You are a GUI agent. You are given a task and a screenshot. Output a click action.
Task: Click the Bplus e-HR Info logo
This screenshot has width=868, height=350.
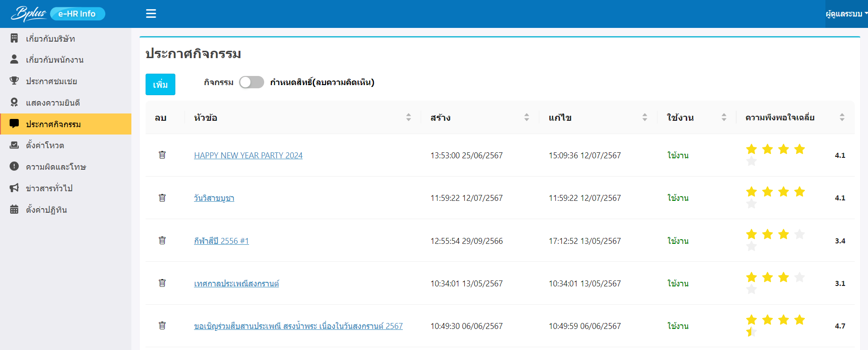(58, 14)
